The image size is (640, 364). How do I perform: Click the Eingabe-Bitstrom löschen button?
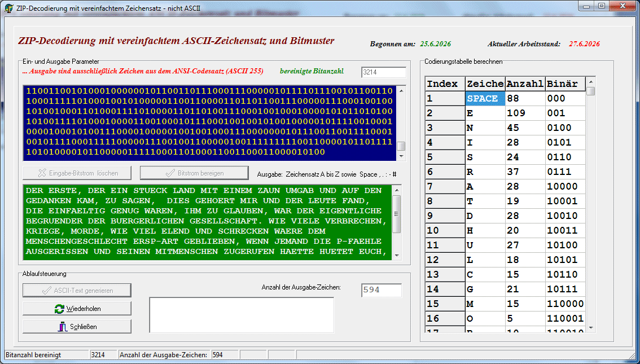point(77,173)
